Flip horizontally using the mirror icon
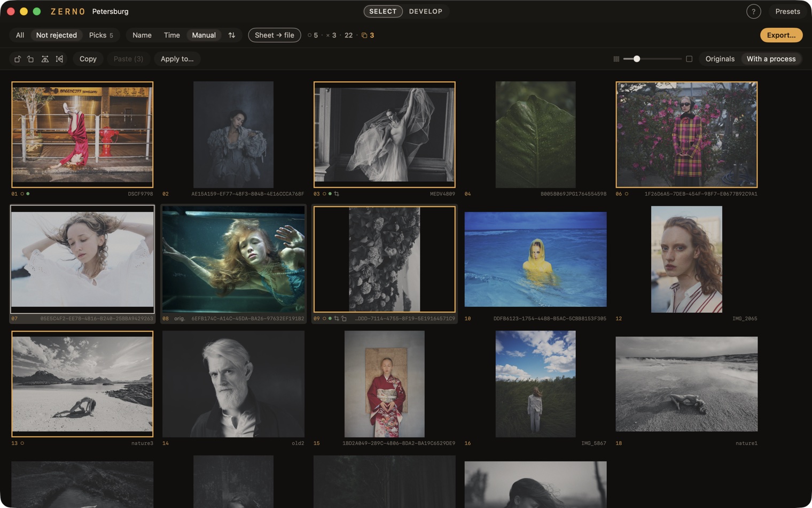This screenshot has height=508, width=812. pos(45,59)
